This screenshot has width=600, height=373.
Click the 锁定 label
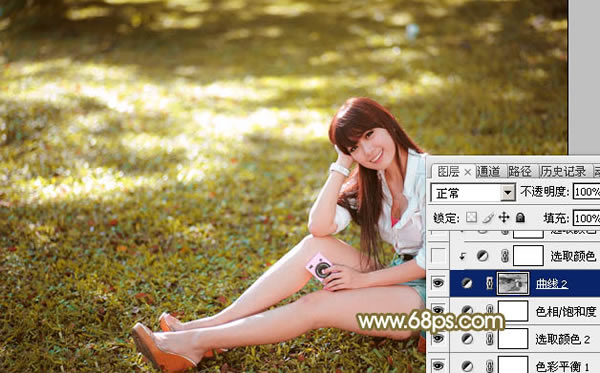pyautogui.click(x=447, y=218)
